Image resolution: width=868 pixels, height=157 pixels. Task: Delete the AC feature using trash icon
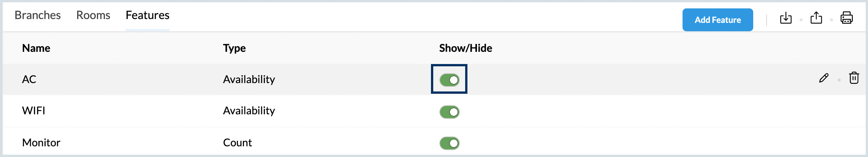coord(854,78)
